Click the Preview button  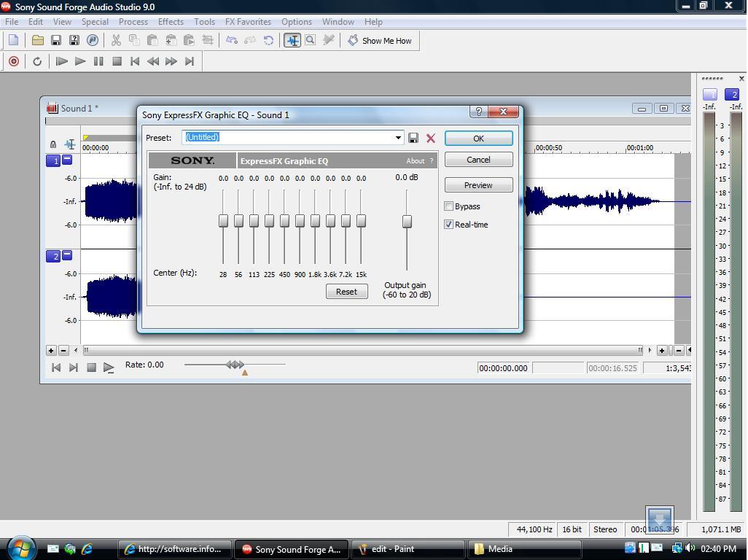pos(478,185)
